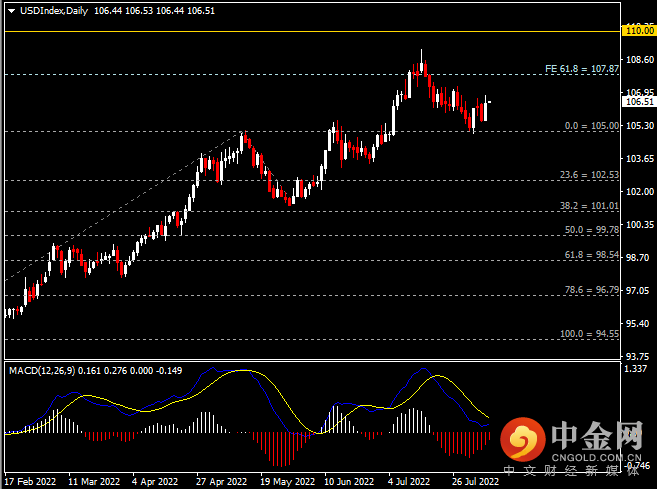
Task: Click the 103.65 price axis value
Action: click(640, 158)
